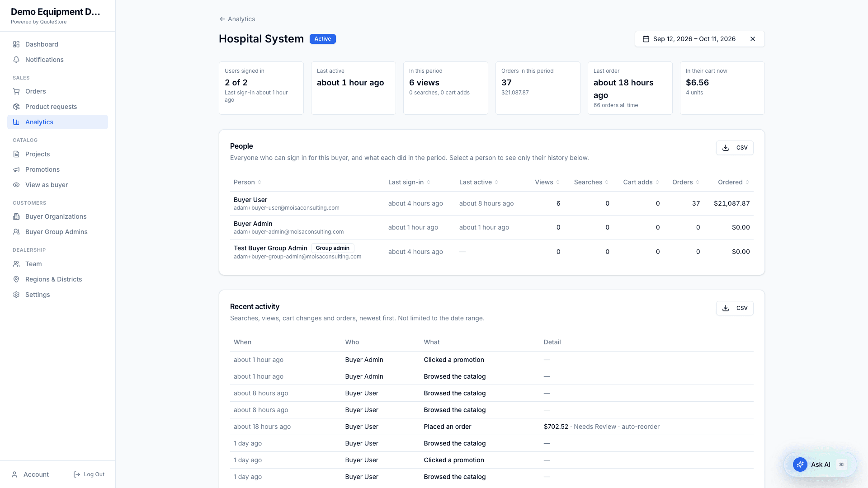The height and width of the screenshot is (488, 868).
Task: Click the Account user icon
Action: click(14, 474)
